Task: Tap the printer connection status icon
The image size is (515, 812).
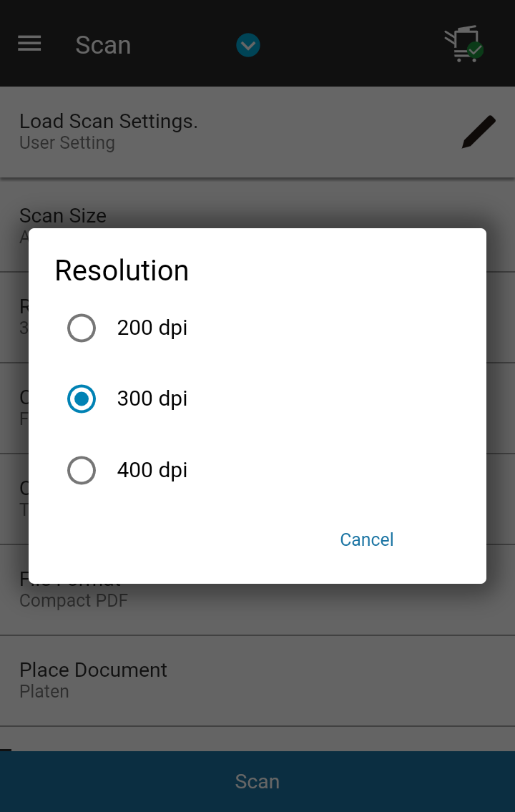Action: (463, 44)
